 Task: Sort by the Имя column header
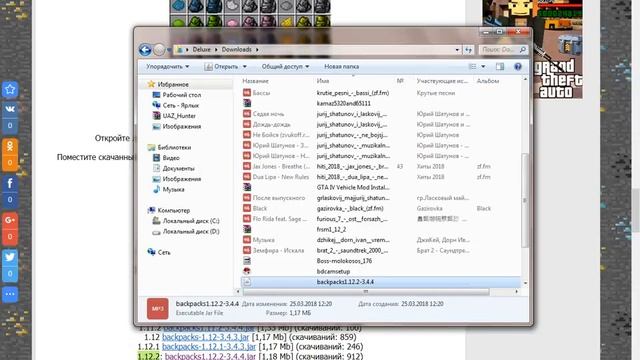[323, 81]
